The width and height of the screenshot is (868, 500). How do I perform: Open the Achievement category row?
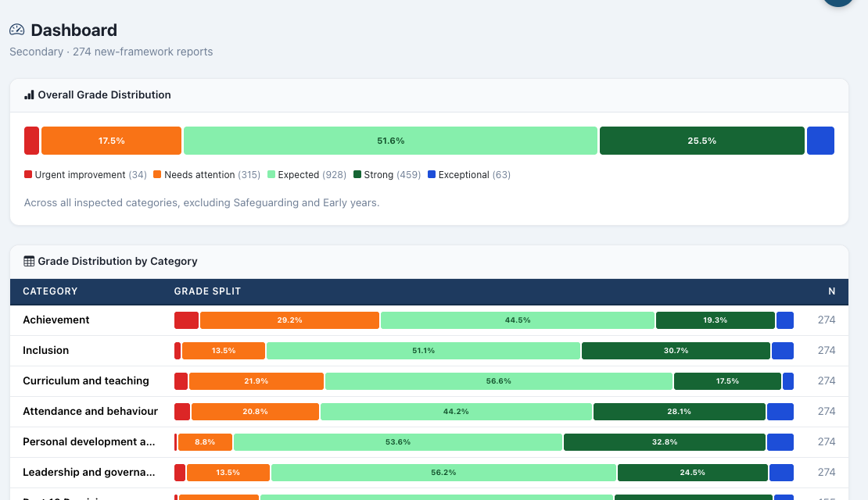click(x=429, y=320)
